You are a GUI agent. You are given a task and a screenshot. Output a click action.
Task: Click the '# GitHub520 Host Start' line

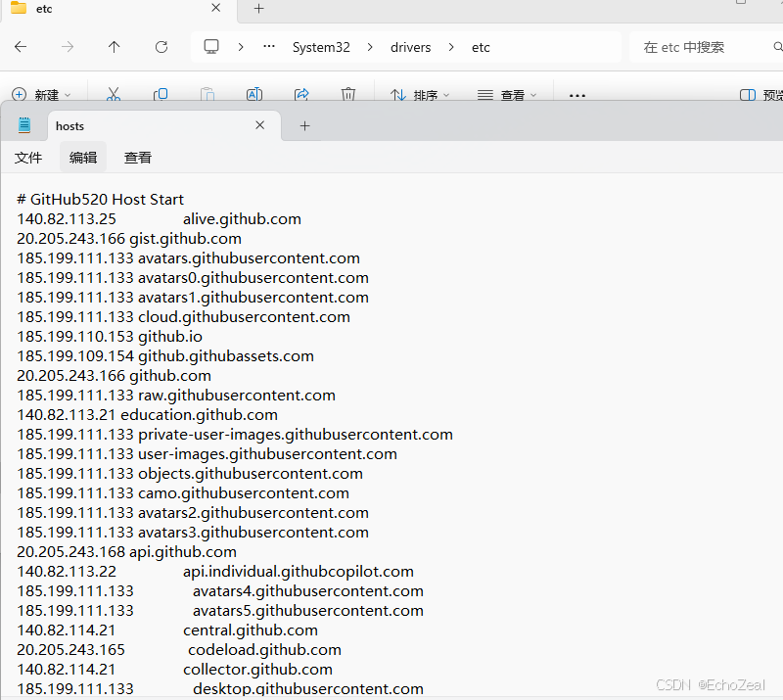tap(101, 200)
